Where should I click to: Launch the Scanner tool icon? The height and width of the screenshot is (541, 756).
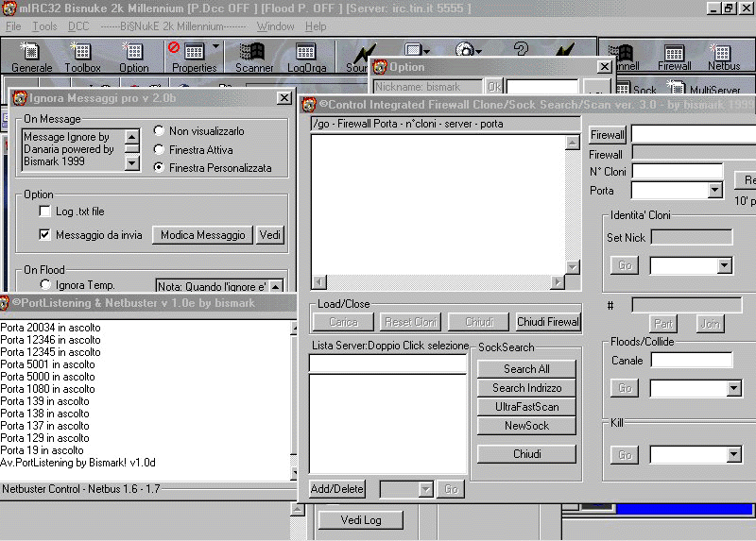pyautogui.click(x=254, y=57)
